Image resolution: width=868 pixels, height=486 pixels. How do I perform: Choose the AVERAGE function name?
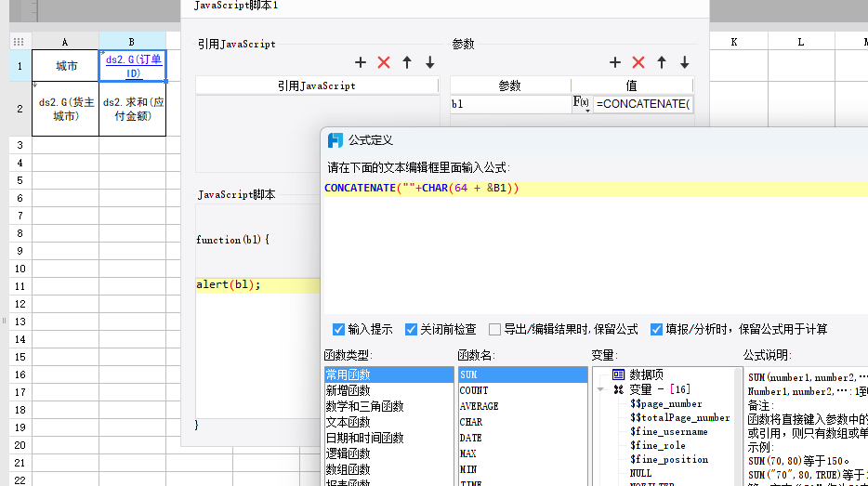point(522,406)
